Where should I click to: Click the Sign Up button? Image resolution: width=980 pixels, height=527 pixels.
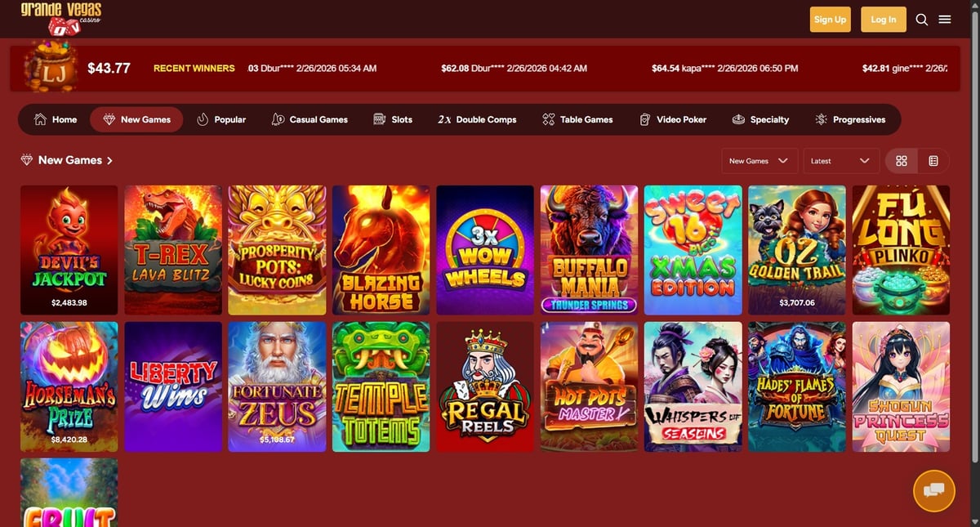[x=830, y=20]
